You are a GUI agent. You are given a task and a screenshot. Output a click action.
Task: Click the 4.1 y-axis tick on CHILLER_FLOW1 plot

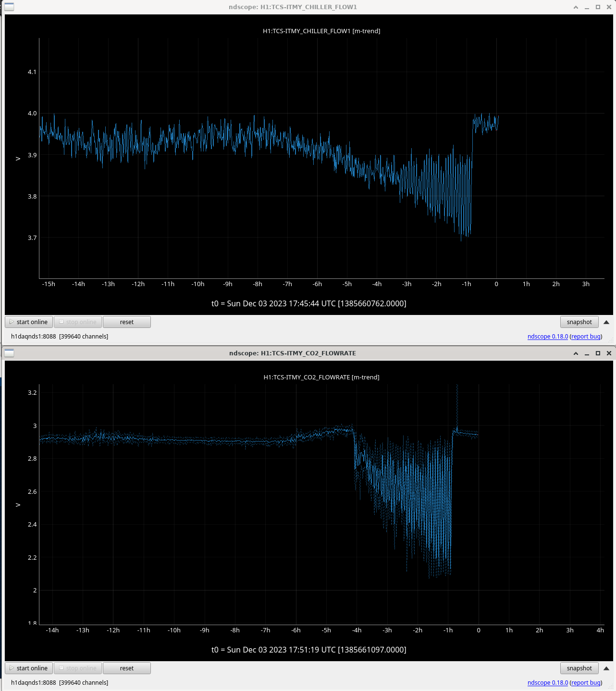tap(32, 72)
